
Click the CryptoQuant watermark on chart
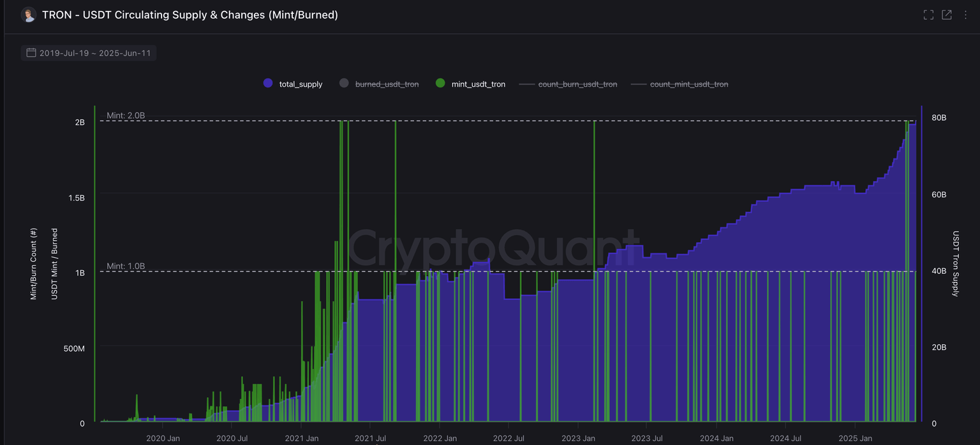tap(493, 249)
